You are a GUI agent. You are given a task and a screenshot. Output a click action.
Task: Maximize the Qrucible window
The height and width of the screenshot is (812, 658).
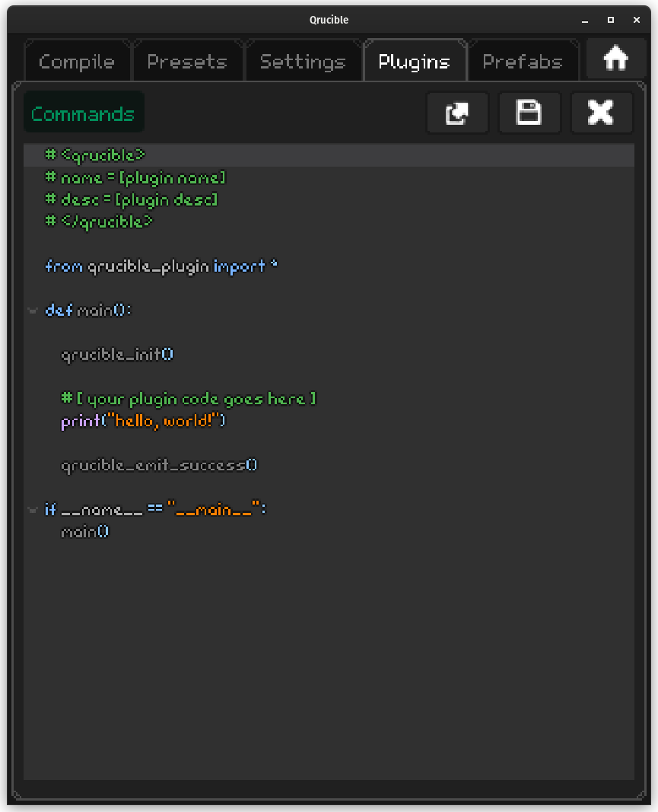tap(610, 20)
